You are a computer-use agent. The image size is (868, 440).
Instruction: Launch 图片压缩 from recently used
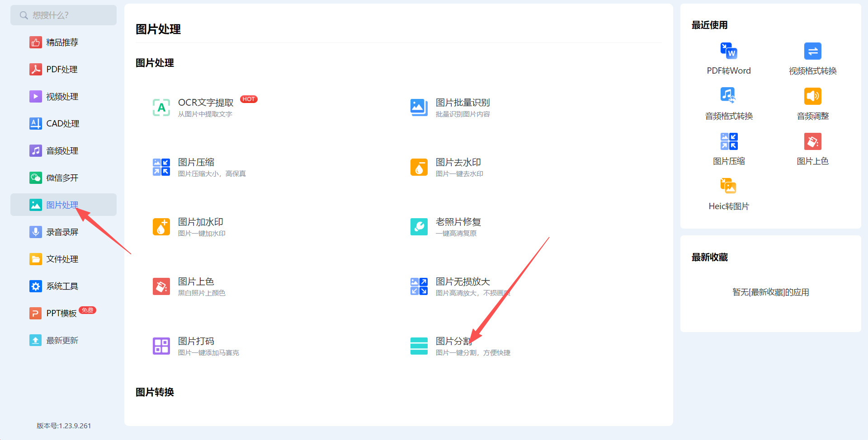(729, 149)
